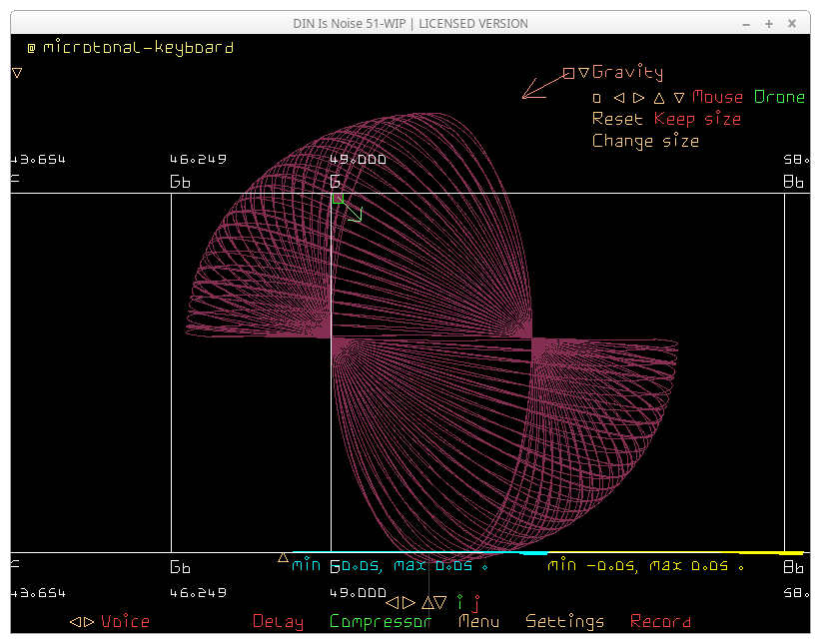
Task: Toggle the Drone gravity tracking option
Action: (x=779, y=97)
